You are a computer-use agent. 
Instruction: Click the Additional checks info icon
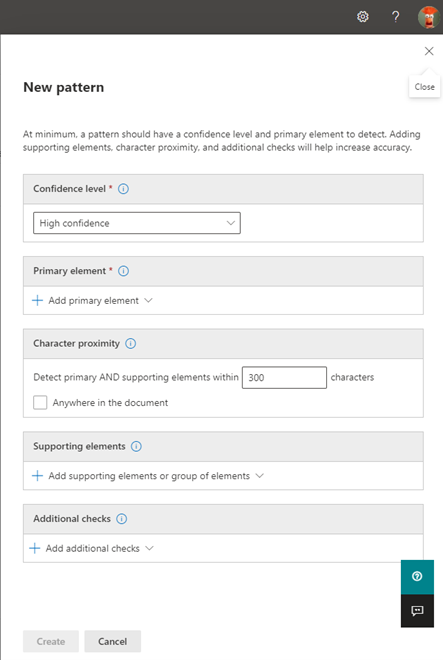tap(122, 519)
